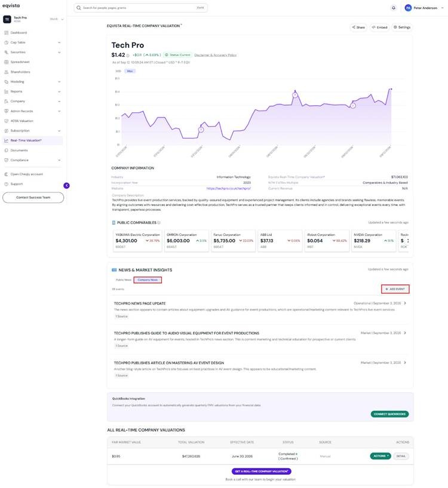Expand the Modeling submenu chevron
Viewport: 448px width, 488px height.
[59, 82]
